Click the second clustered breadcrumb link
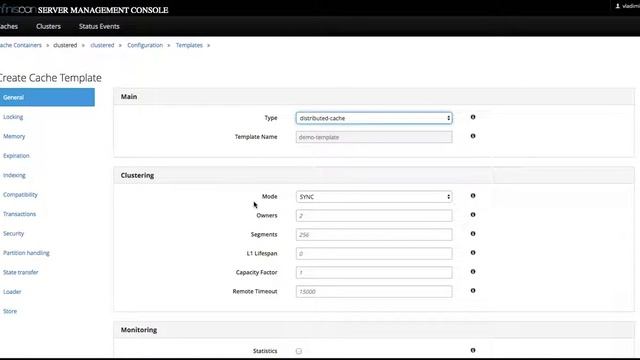The image size is (640, 360). click(102, 45)
